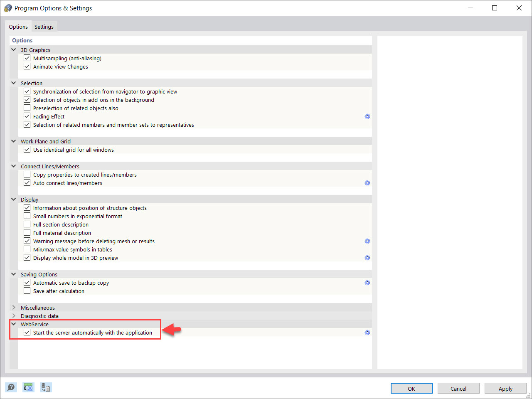
Task: Open Help with the question-mark bubble icon
Action: pos(11,387)
